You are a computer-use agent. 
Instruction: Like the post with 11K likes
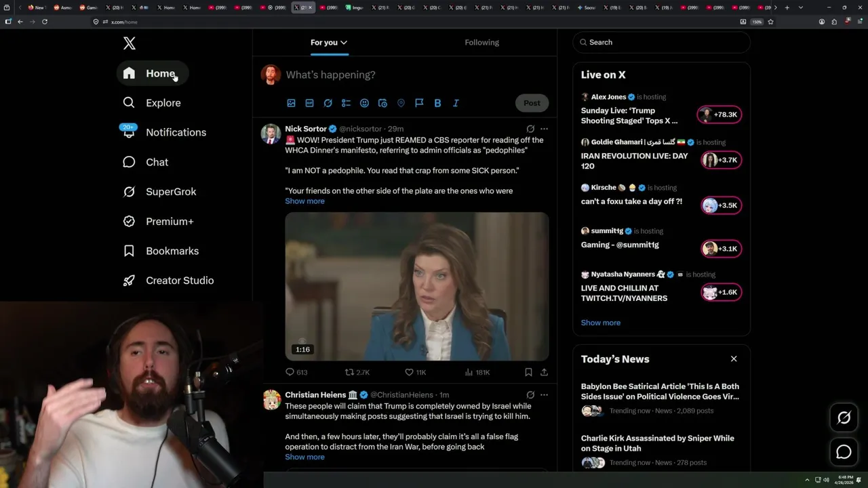tap(415, 372)
